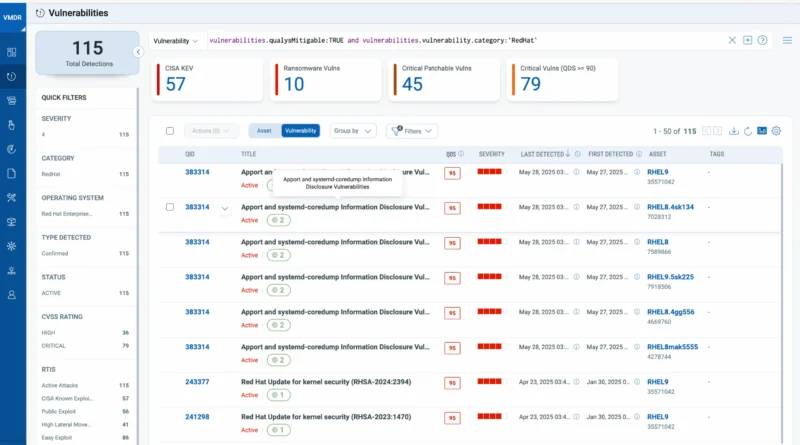
Task: Open the tools icon in sidebar
Action: 12,197
